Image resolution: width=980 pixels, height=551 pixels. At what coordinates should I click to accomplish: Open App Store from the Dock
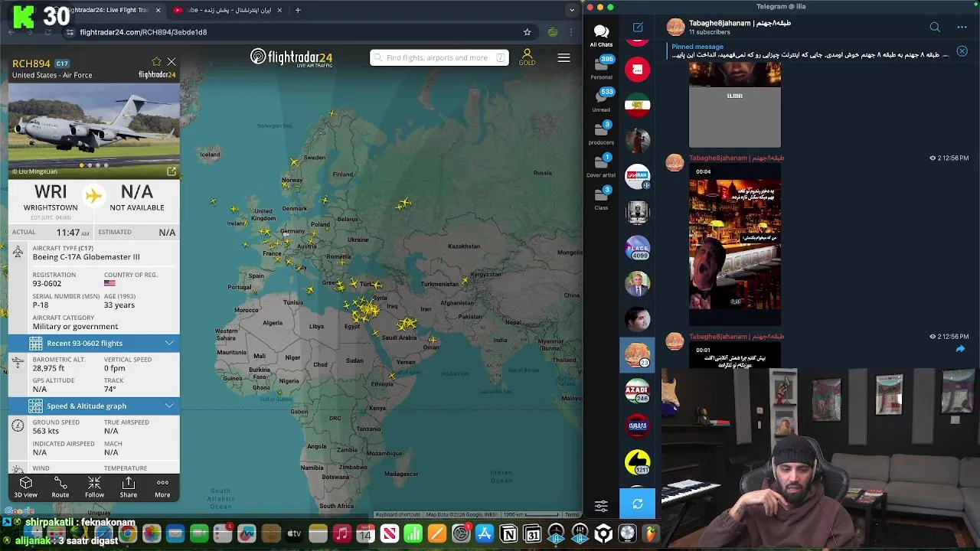point(485,533)
